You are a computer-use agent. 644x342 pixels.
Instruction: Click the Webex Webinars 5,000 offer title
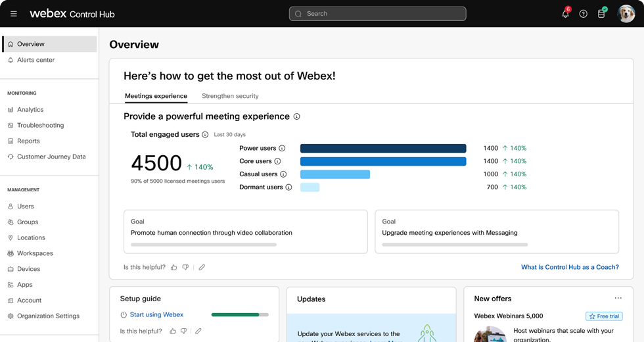coord(509,316)
